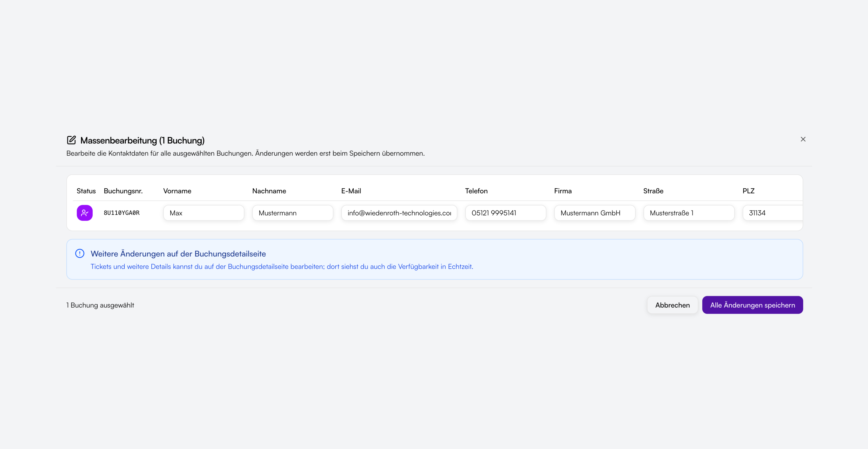Click the Nachname column header
This screenshot has width=868, height=449.
(269, 191)
